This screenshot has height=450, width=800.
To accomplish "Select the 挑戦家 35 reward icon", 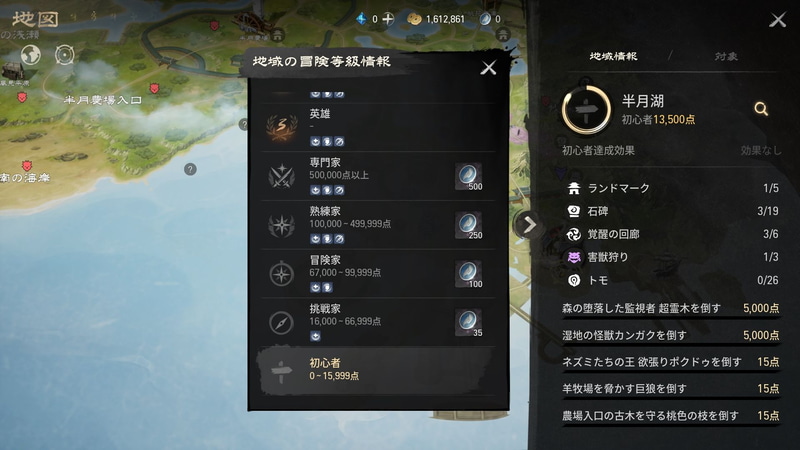I will click(x=468, y=322).
